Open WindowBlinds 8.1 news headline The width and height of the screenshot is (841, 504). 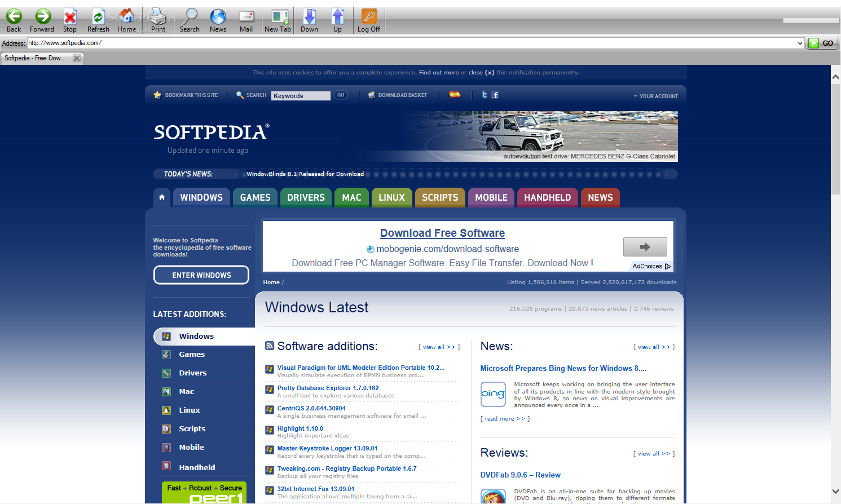pyautogui.click(x=305, y=174)
